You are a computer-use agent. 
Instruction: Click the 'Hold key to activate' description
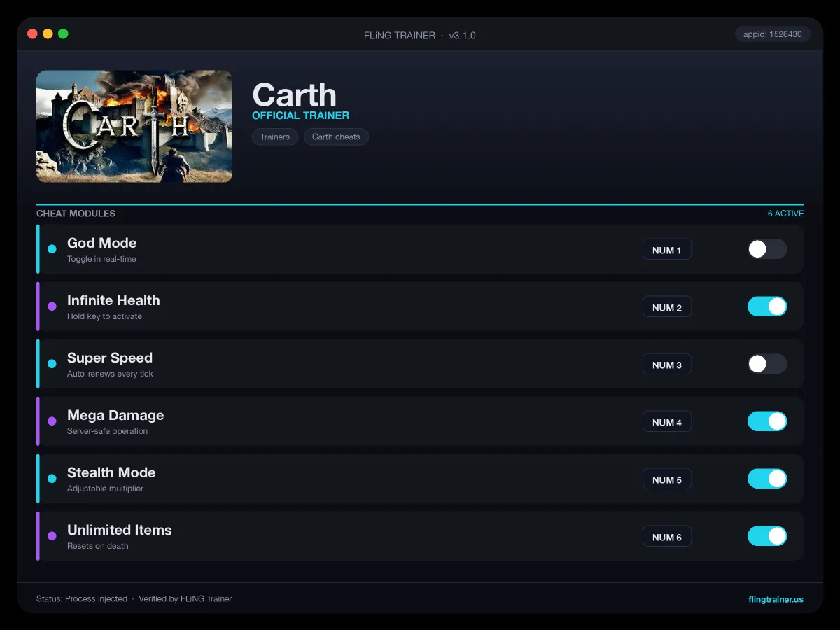(x=104, y=316)
